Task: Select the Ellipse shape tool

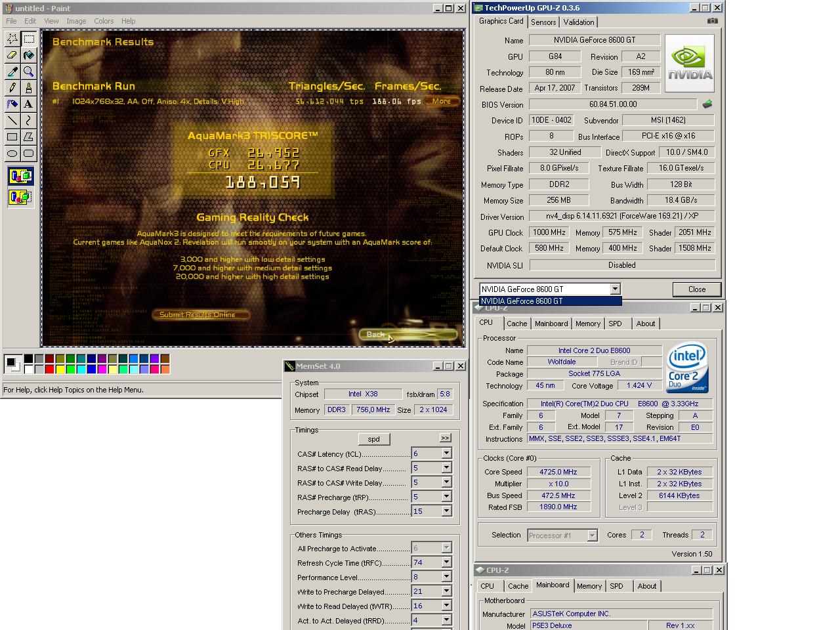Action: (x=12, y=154)
